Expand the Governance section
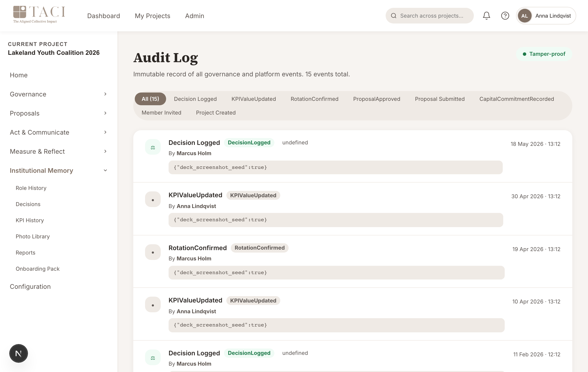The width and height of the screenshot is (588, 372). point(59,94)
